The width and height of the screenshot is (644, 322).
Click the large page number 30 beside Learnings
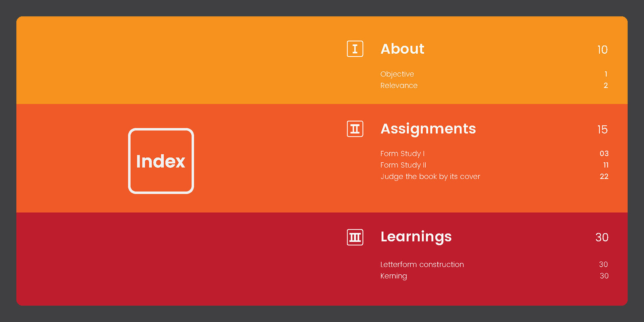pyautogui.click(x=602, y=237)
